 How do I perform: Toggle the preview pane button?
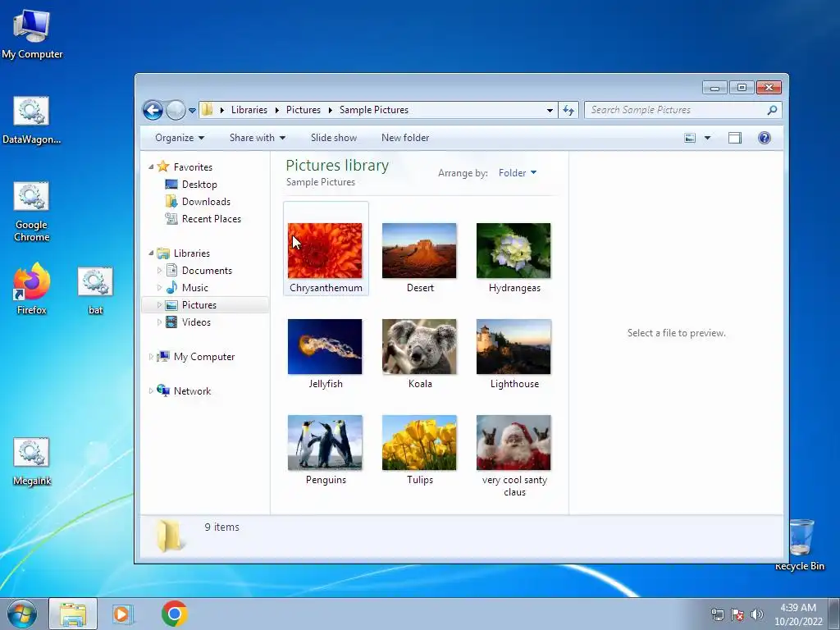point(735,138)
